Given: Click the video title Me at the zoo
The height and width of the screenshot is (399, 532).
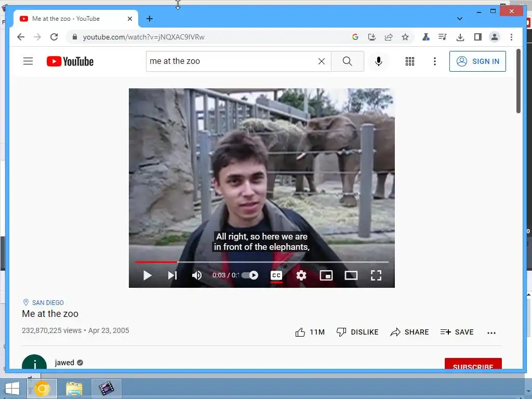Looking at the screenshot, I should click(x=50, y=314).
